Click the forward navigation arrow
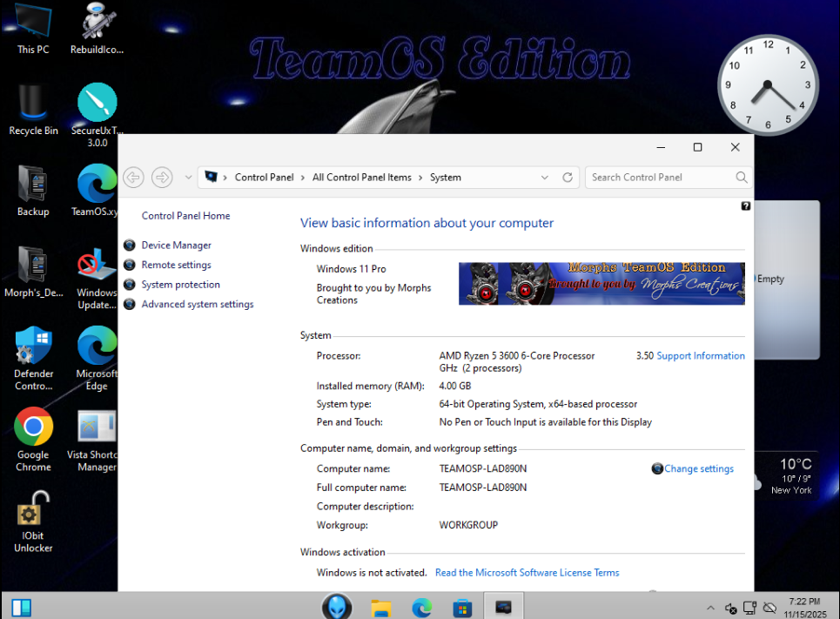This screenshot has width=840, height=619. pos(162,178)
